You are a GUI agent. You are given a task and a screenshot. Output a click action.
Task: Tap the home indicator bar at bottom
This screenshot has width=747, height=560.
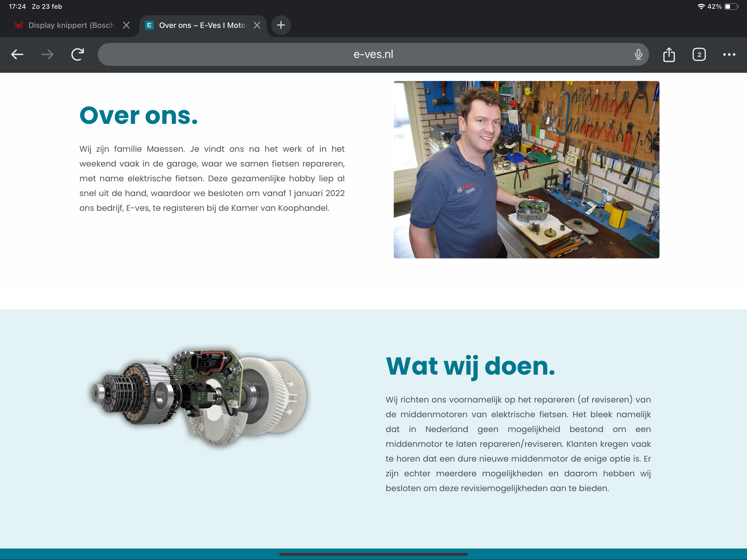(373, 554)
